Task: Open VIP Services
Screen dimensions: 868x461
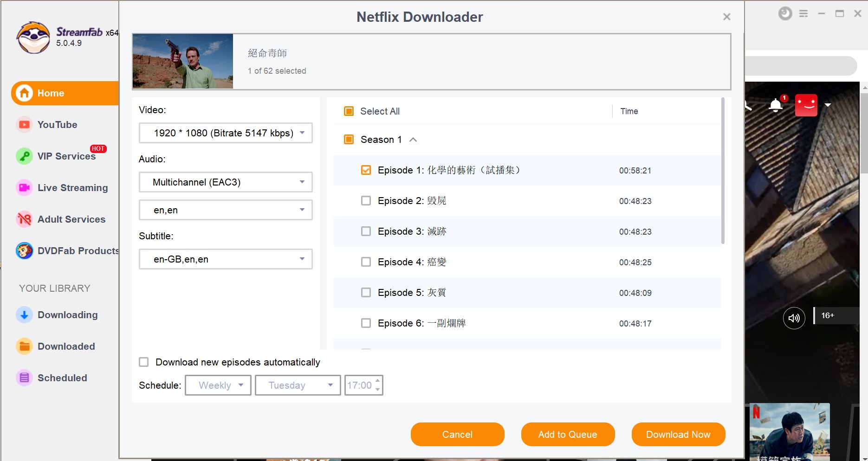Action: point(24,156)
